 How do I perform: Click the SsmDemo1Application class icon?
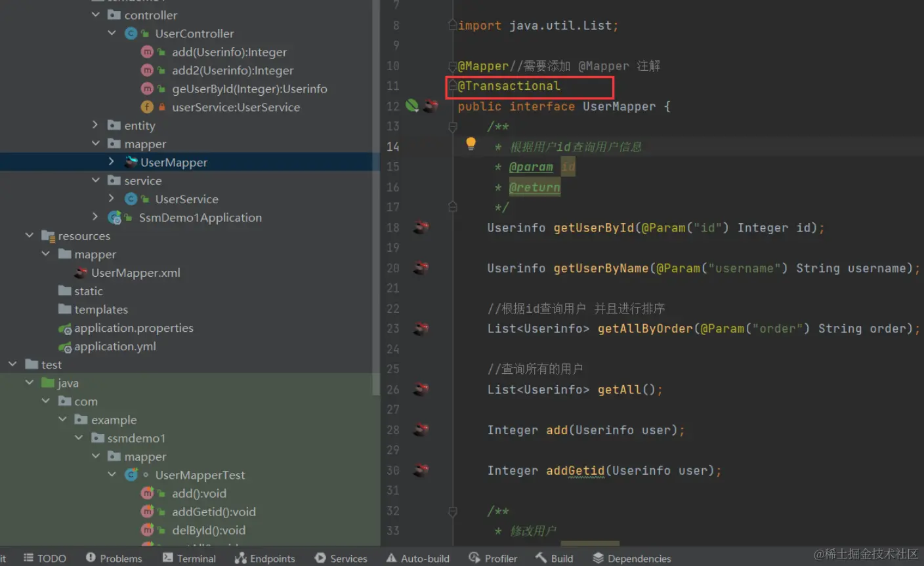click(115, 218)
